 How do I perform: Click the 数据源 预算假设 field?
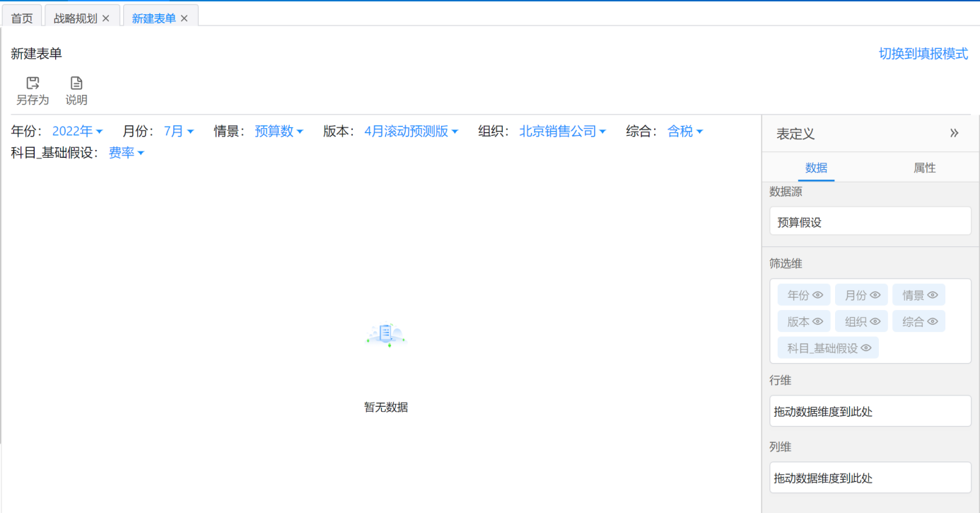tap(870, 222)
